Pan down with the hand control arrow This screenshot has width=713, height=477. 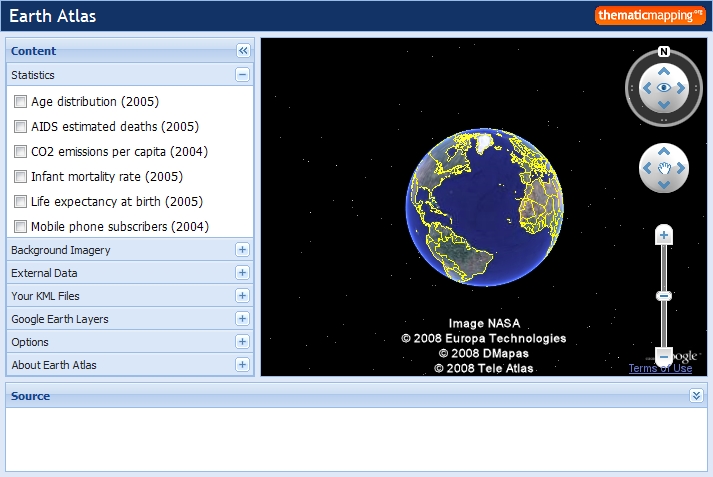664,185
